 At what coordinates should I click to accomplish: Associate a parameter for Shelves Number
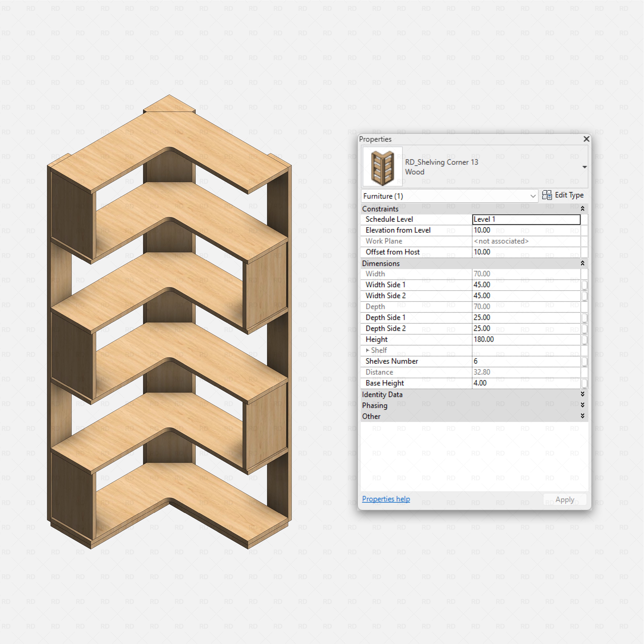584,361
